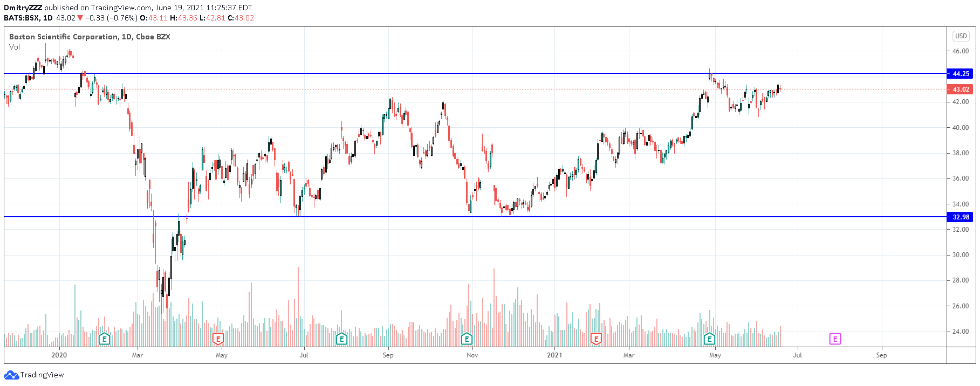Click the red 43.02 current price label
980x386 pixels.
pos(961,89)
